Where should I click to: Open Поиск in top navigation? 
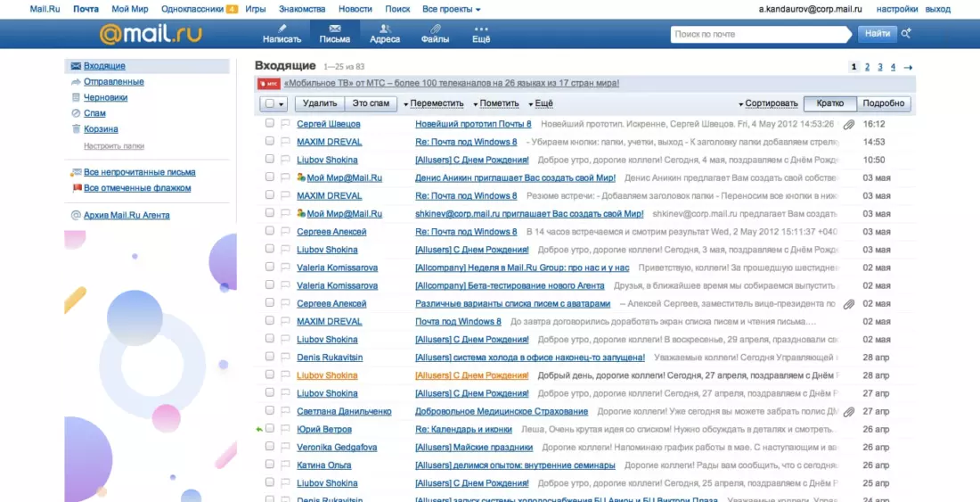point(397,10)
